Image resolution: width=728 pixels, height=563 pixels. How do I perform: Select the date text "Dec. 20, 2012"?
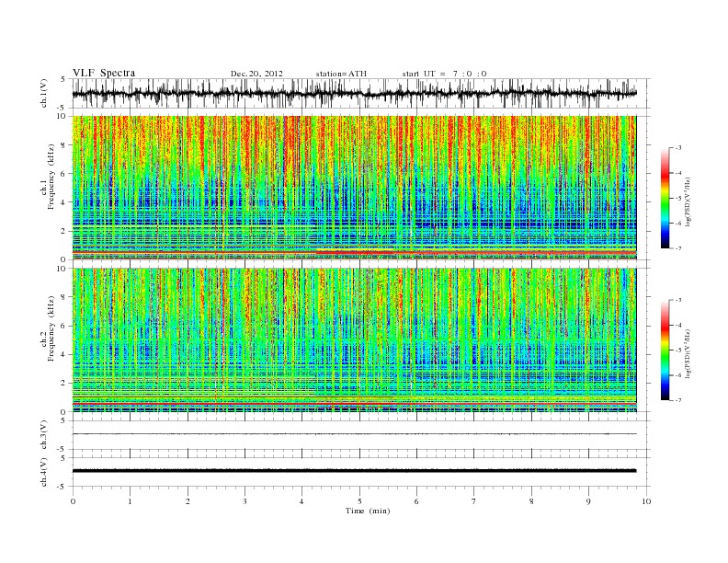[x=256, y=74]
